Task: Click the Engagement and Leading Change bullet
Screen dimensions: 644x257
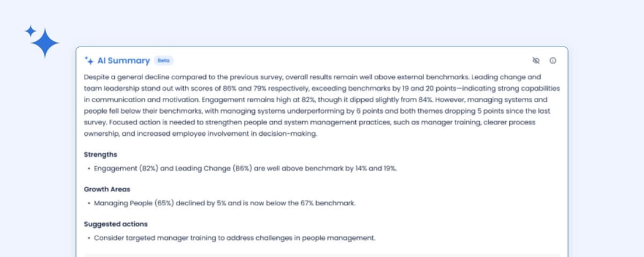Action: (245, 168)
